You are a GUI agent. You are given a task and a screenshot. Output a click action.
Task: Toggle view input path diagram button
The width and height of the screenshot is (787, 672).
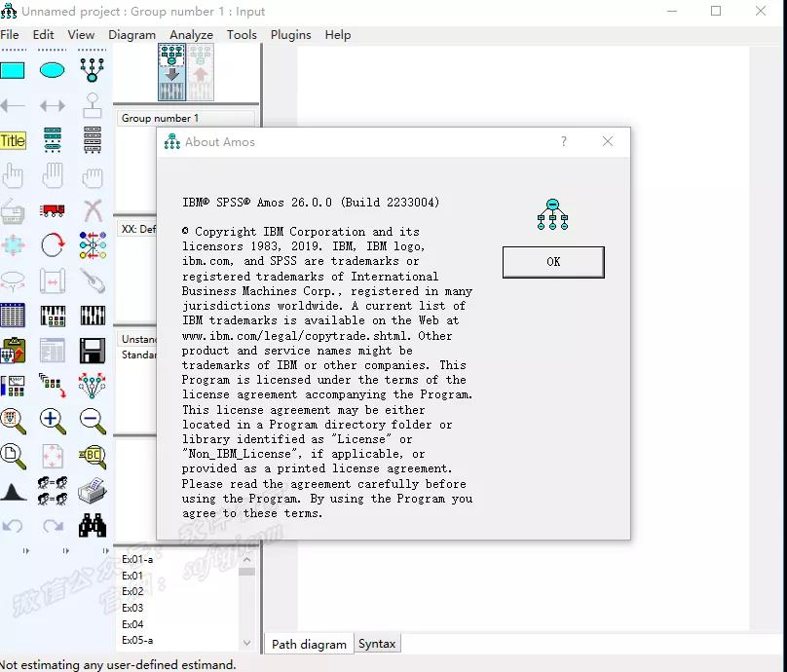point(171,72)
